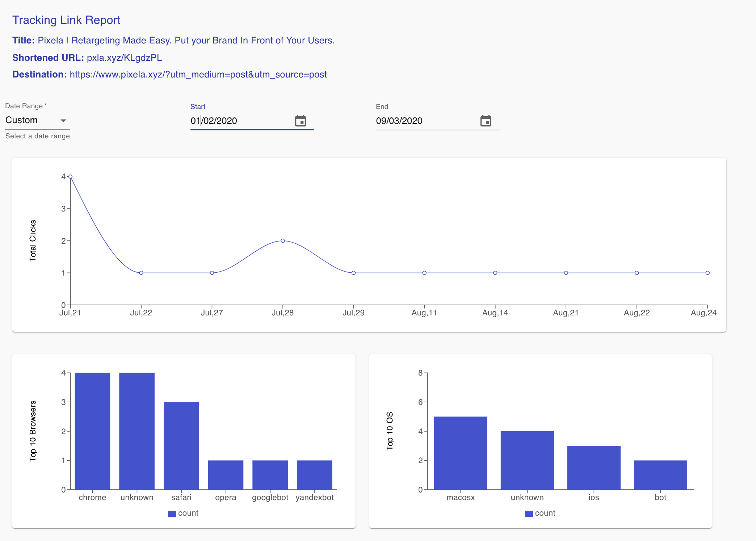Open the Start date calendar picker
Viewport: 756px width, 541px height.
coord(300,121)
